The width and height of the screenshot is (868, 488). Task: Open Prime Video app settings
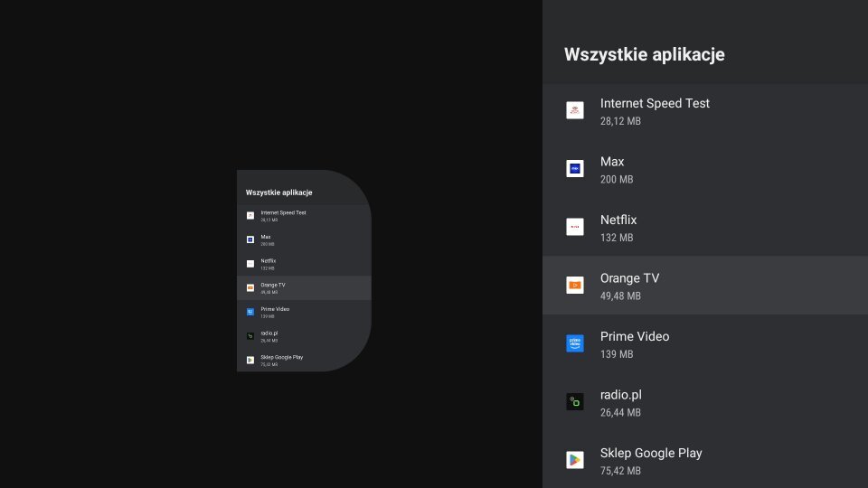[705, 343]
